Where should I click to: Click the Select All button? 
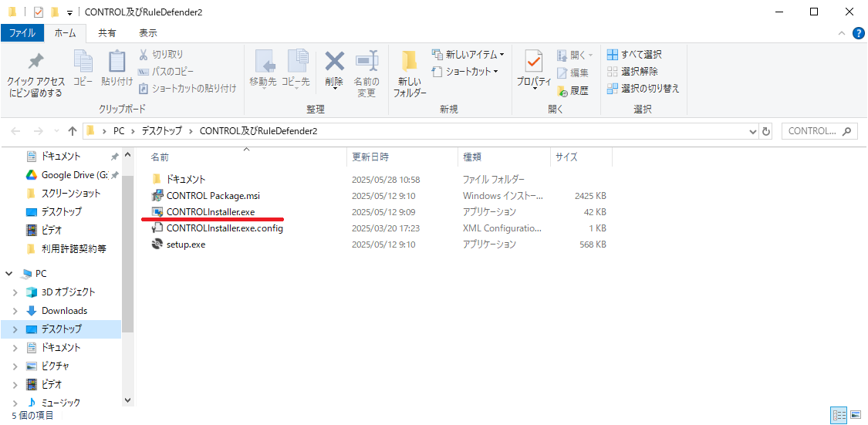(x=634, y=55)
